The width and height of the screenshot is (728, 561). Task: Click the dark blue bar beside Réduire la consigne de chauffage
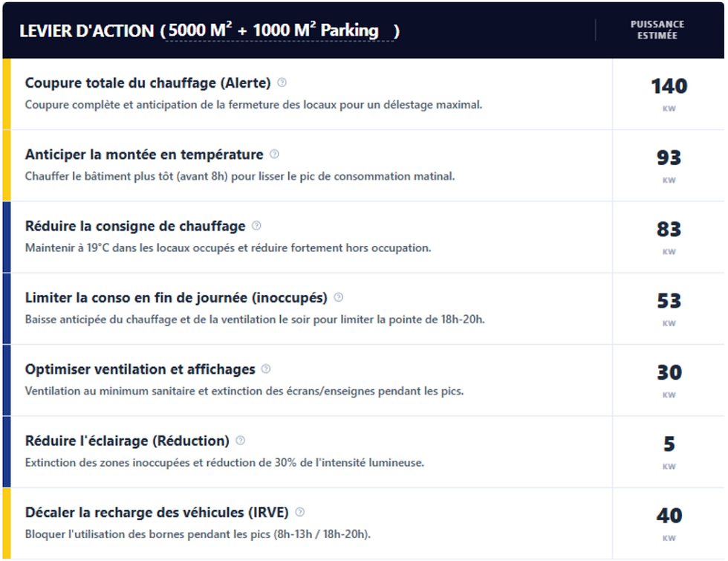click(x=6, y=236)
